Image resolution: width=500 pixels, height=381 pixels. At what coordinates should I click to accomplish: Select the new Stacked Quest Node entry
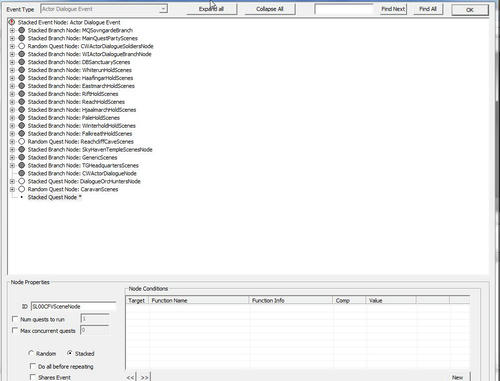(x=55, y=197)
